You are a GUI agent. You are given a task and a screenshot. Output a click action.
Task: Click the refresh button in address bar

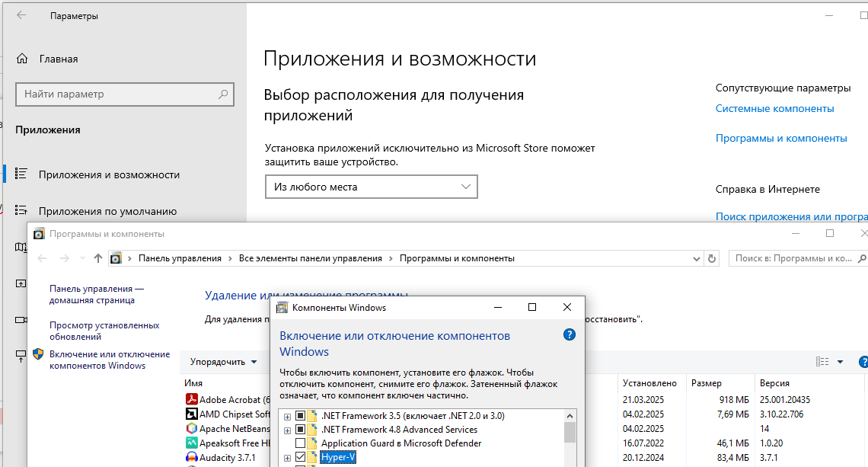[712, 258]
